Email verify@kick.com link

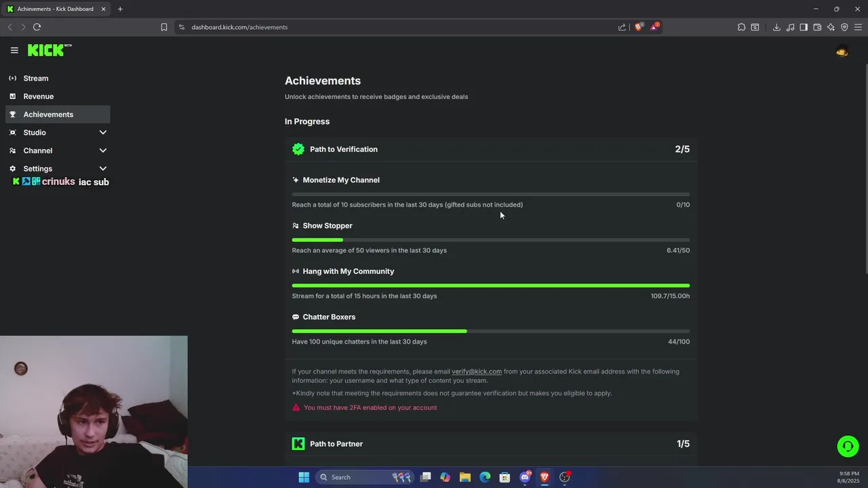(x=477, y=371)
